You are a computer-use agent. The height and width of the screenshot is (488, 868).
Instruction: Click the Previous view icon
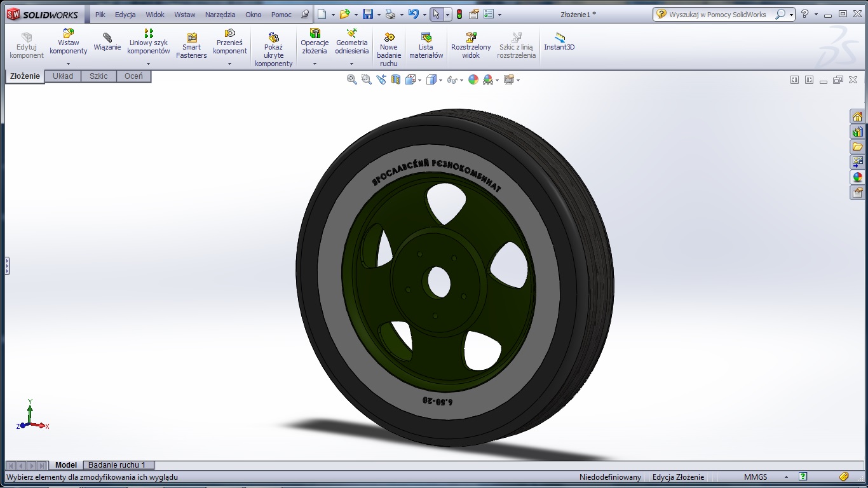381,79
